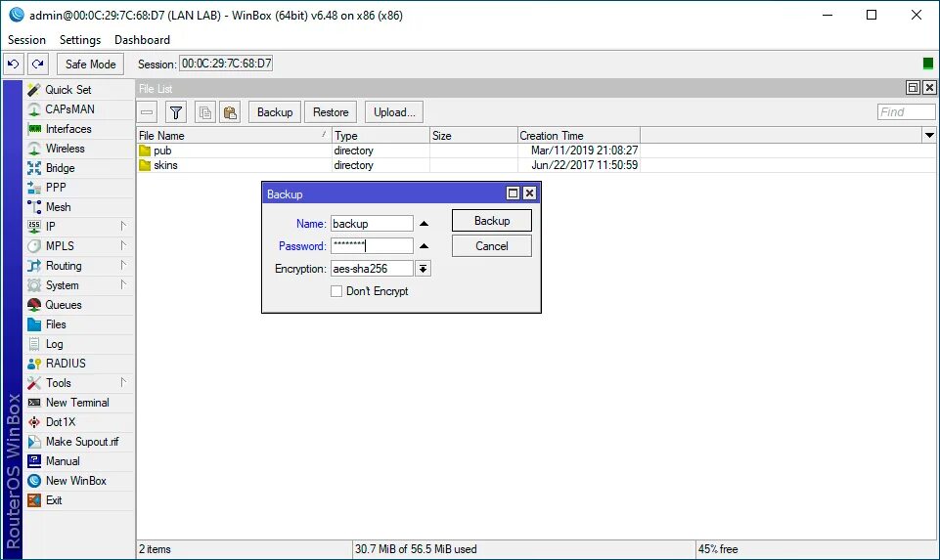Collapse the Password field with its up arrow
The image size is (940, 560).
tap(424, 246)
